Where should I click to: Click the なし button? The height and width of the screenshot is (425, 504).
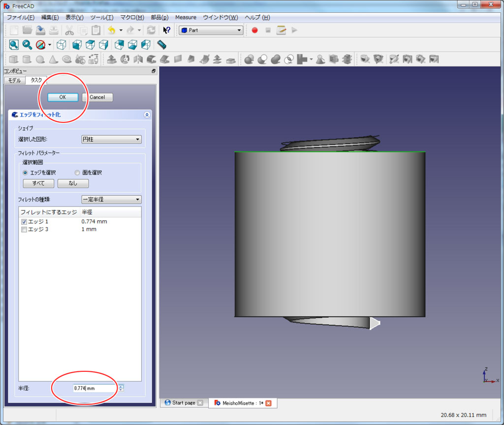[x=73, y=183]
